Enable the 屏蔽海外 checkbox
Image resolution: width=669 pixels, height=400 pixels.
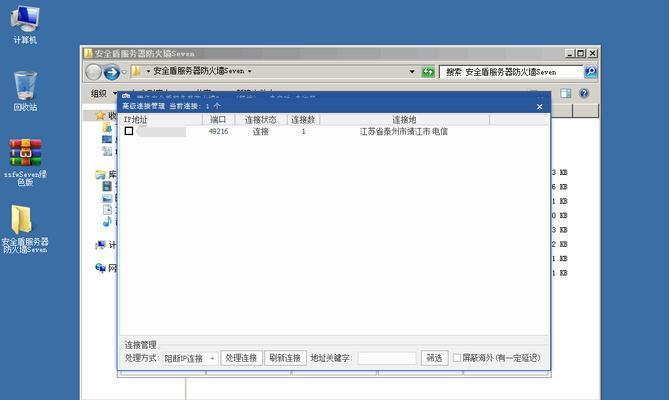[457, 358]
